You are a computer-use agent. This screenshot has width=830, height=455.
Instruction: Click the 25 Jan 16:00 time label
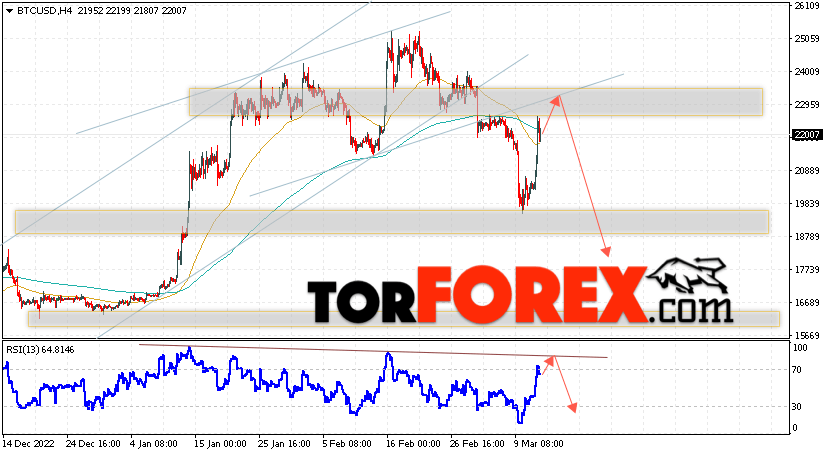(x=285, y=443)
